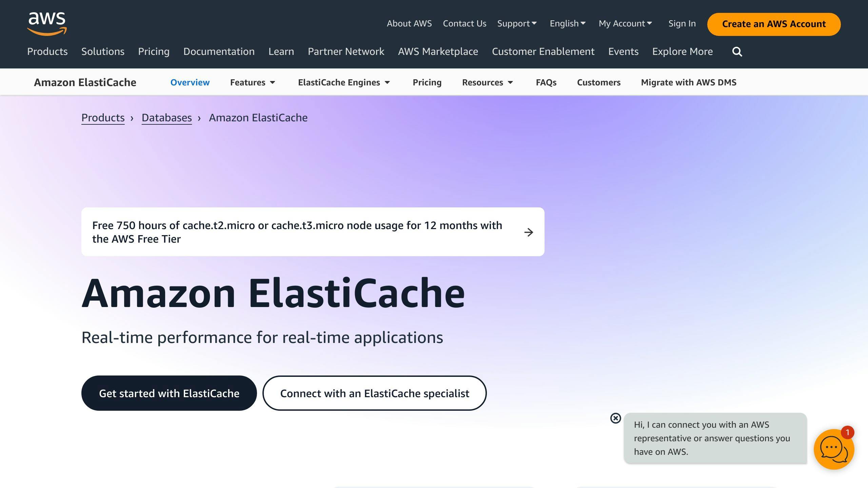Click Get started with ElastiCache button

[x=169, y=393]
